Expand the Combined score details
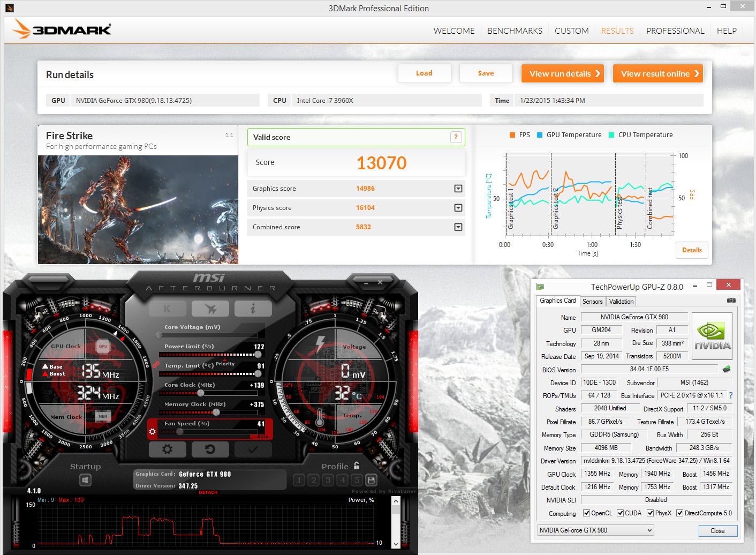756x555 pixels. [x=458, y=227]
